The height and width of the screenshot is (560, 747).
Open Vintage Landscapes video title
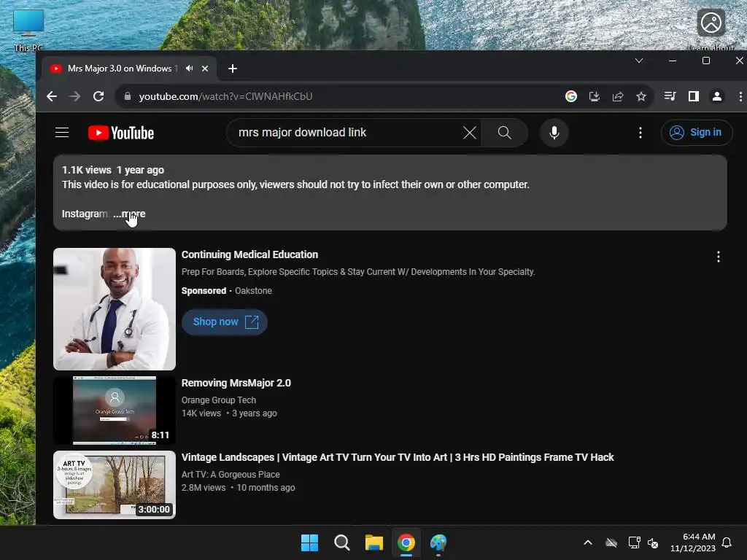click(398, 457)
